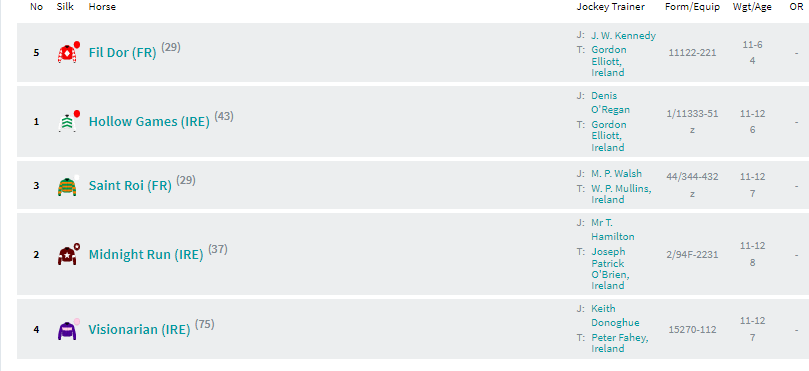809x371 pixels.
Task: Click Hollow Games' white and green silk icon
Action: tap(69, 122)
